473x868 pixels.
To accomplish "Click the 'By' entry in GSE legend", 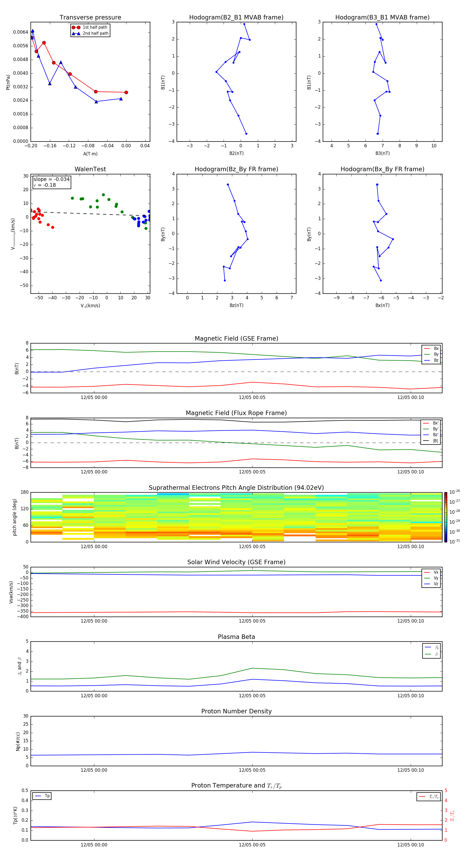I will coord(431,355).
